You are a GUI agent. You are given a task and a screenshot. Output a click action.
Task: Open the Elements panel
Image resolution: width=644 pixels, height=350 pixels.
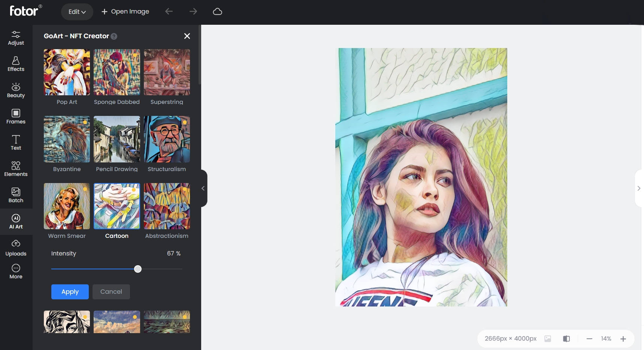click(16, 169)
